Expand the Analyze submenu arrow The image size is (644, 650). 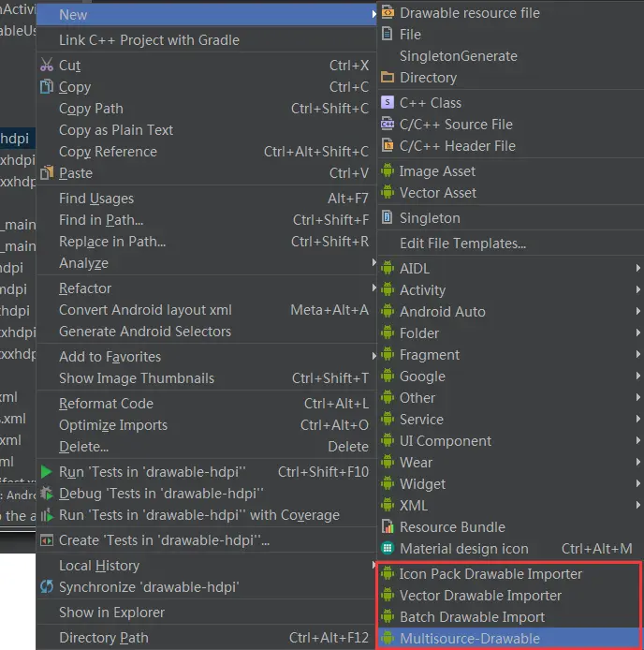pos(373,262)
